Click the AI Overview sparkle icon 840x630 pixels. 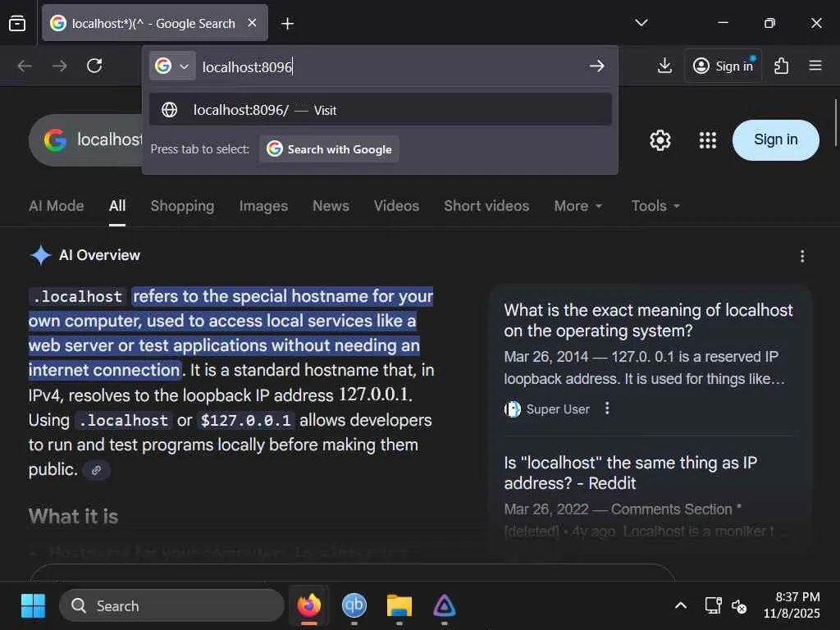pos(41,255)
